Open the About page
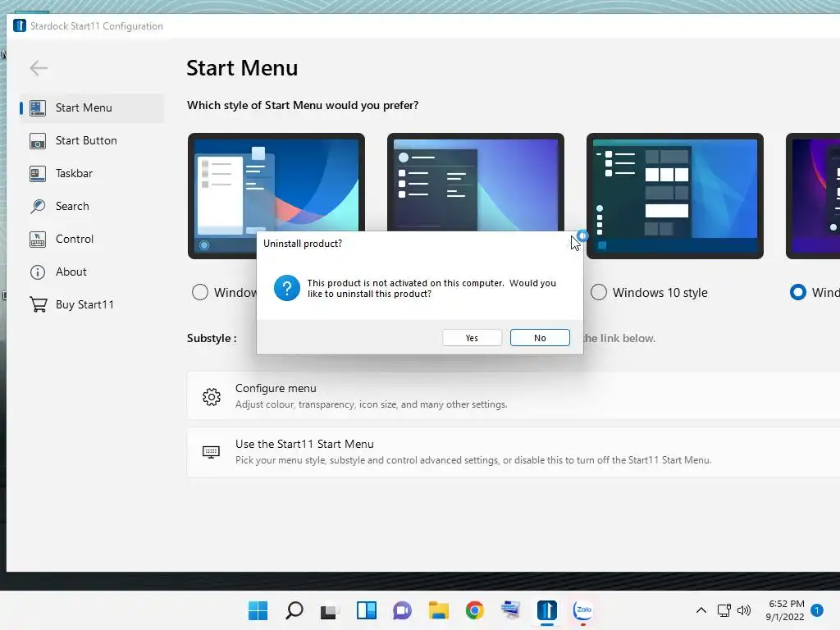This screenshot has height=630, width=840. point(92,272)
